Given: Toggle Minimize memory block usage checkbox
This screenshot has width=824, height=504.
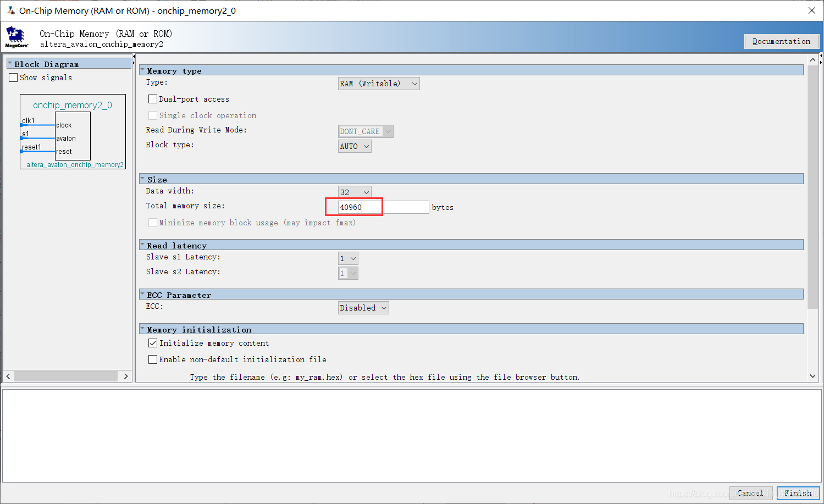Looking at the screenshot, I should coord(153,223).
